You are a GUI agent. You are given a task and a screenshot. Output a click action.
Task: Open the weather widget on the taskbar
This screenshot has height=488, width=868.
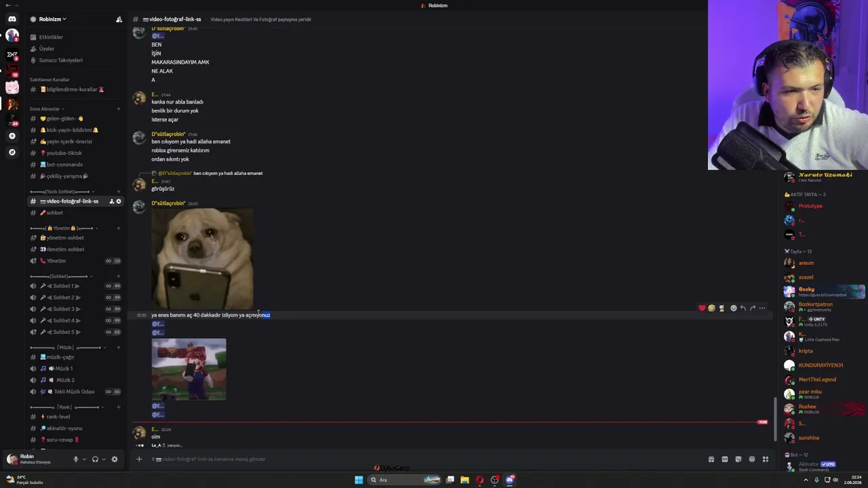click(x=24, y=480)
